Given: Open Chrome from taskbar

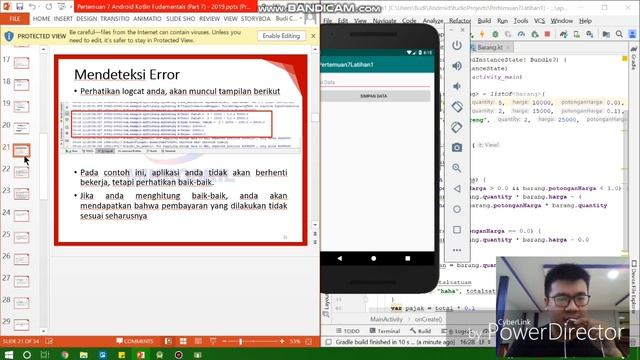Looking at the screenshot, I should (64, 355).
